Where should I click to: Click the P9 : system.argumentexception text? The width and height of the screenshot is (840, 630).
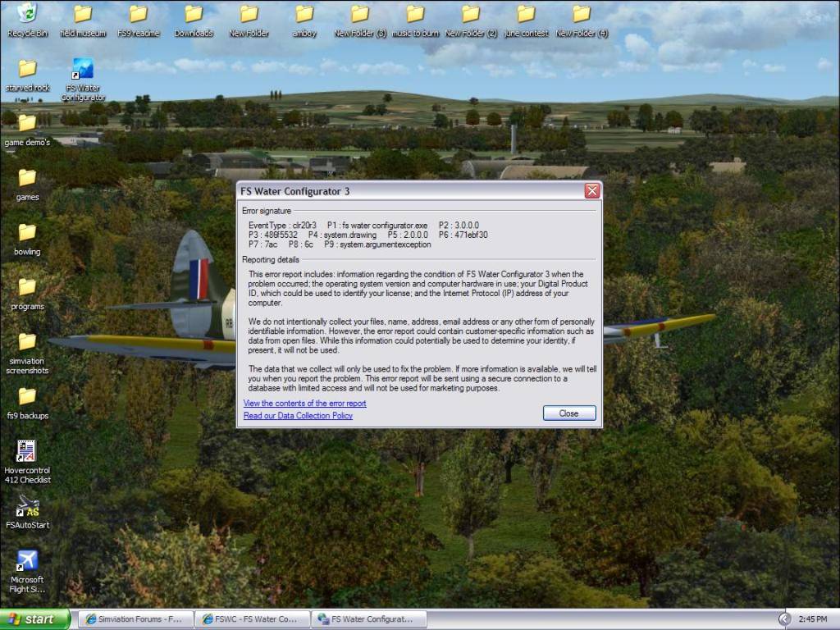[x=377, y=244]
